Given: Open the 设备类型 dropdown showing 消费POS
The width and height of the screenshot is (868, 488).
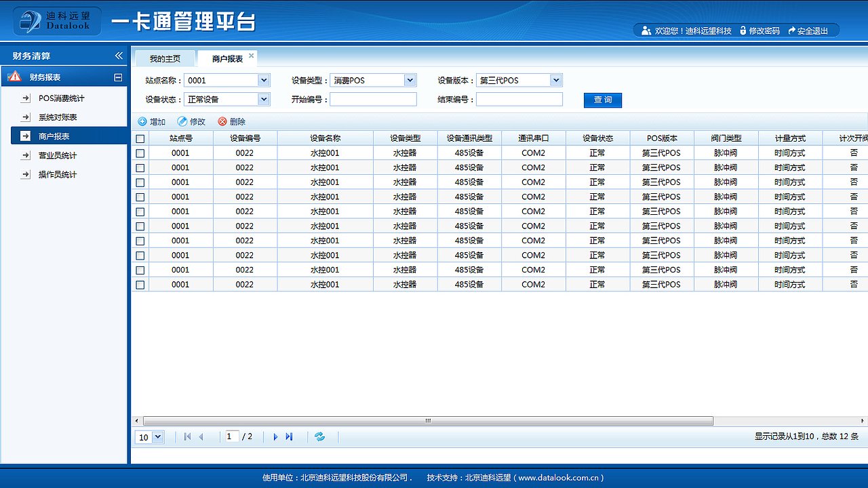Looking at the screenshot, I should pos(373,80).
